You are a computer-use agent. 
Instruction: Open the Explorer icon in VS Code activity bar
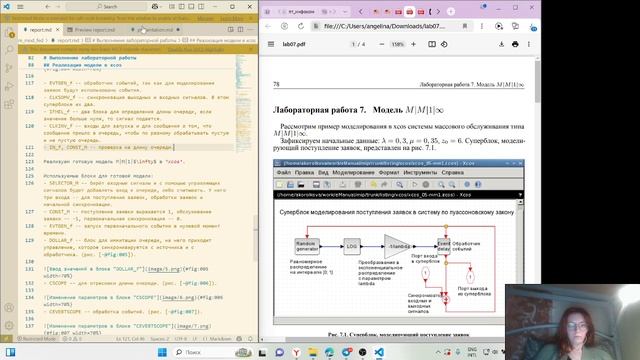pyautogui.click(x=9, y=33)
